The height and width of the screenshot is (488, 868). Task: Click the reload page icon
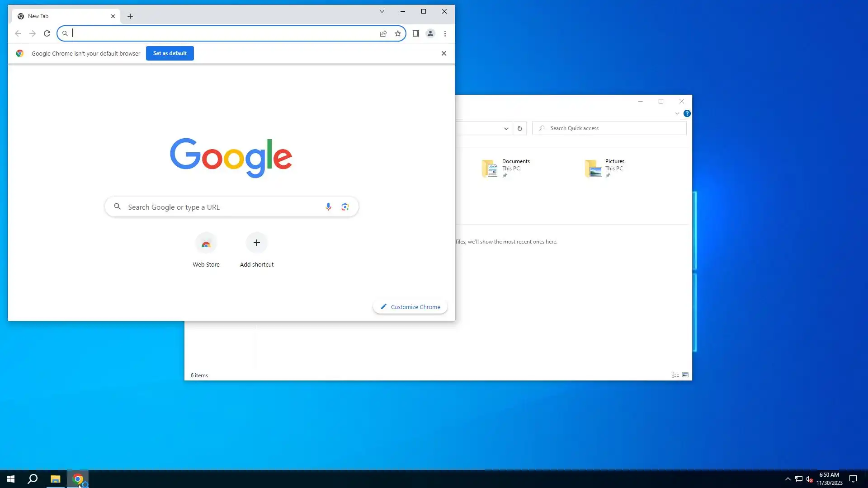tap(47, 33)
